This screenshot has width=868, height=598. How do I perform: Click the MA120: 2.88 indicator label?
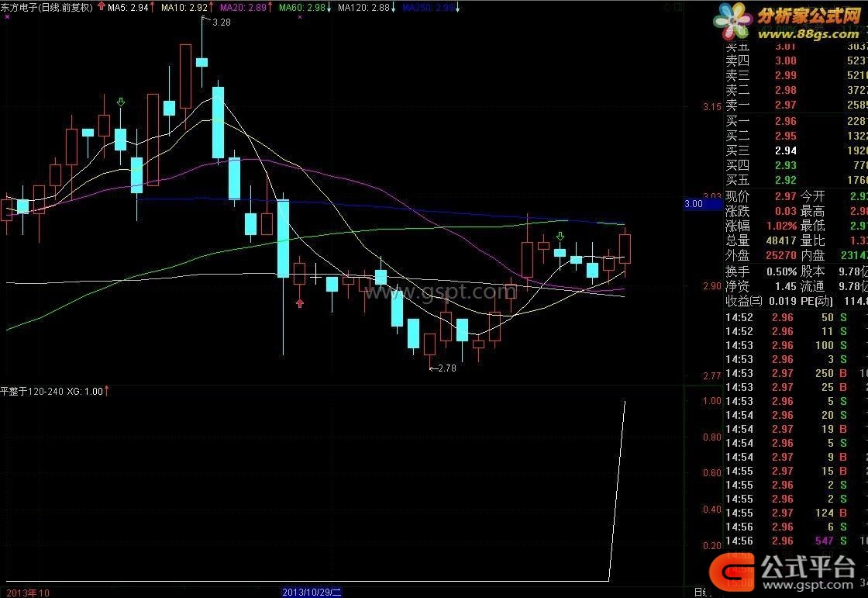[363, 7]
